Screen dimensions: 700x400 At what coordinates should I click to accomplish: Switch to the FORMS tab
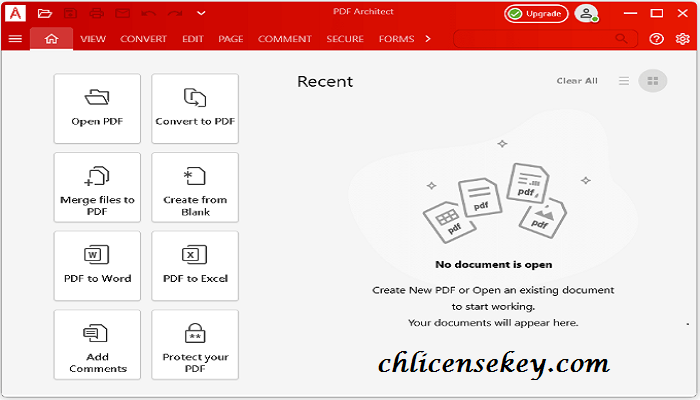(396, 39)
